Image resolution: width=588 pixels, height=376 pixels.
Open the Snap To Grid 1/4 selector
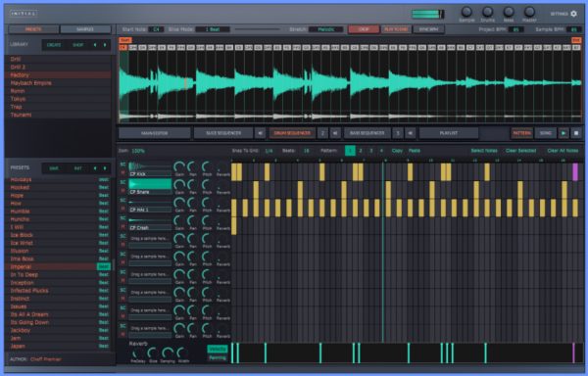tap(269, 151)
